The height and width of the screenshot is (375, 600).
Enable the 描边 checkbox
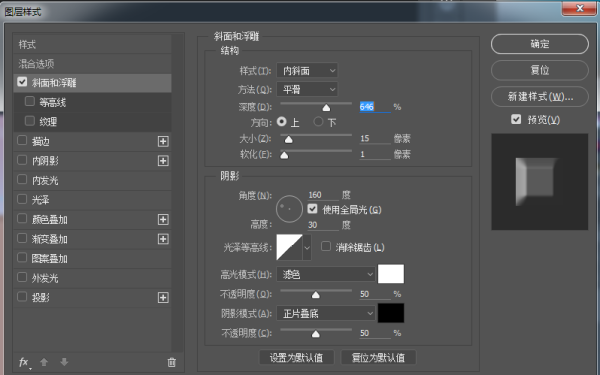[22, 140]
